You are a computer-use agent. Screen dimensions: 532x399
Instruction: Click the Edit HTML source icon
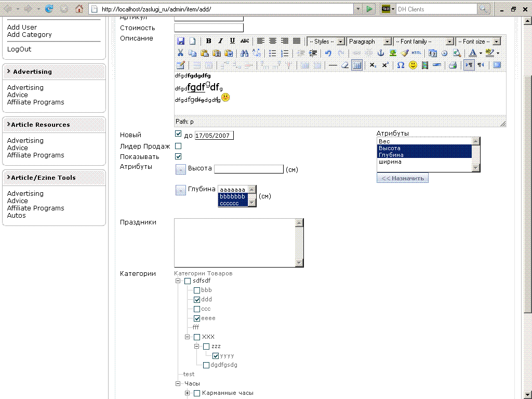(417, 53)
